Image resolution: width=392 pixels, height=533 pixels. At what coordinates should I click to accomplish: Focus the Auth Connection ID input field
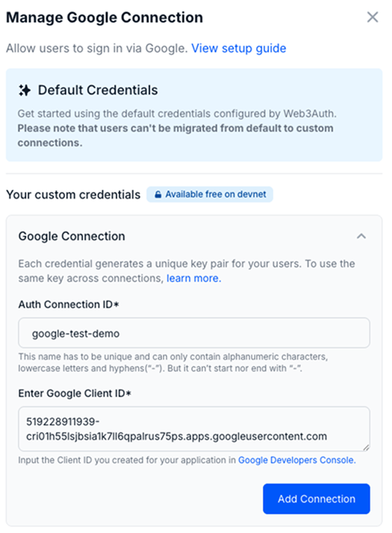click(194, 333)
